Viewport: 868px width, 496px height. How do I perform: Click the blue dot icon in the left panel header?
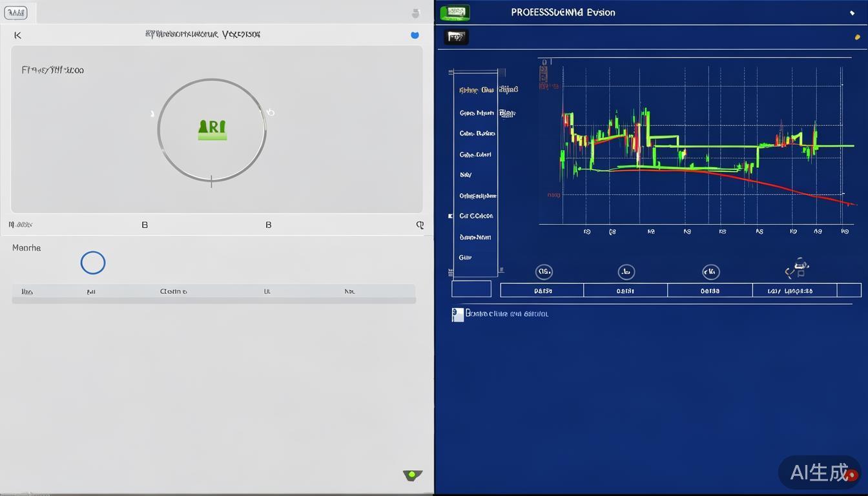(415, 35)
